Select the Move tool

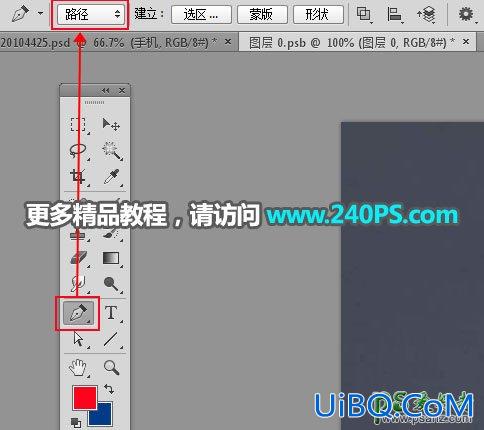(x=111, y=125)
